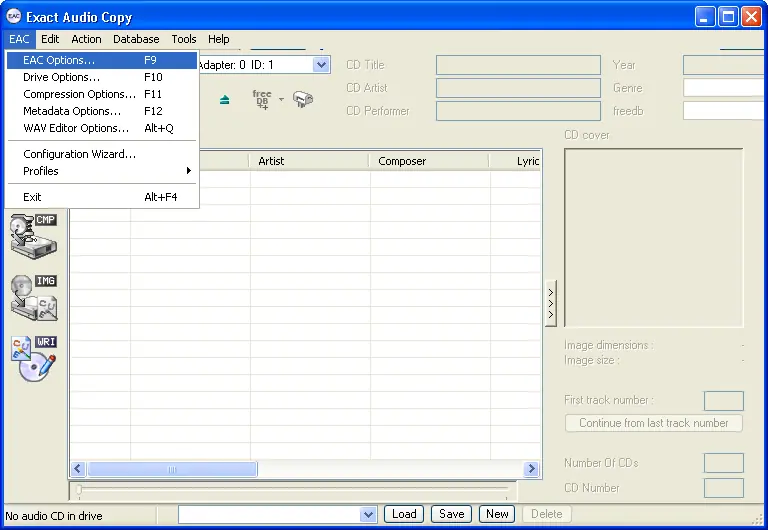
Task: Click the CD Title input field
Action: pyautogui.click(x=518, y=65)
